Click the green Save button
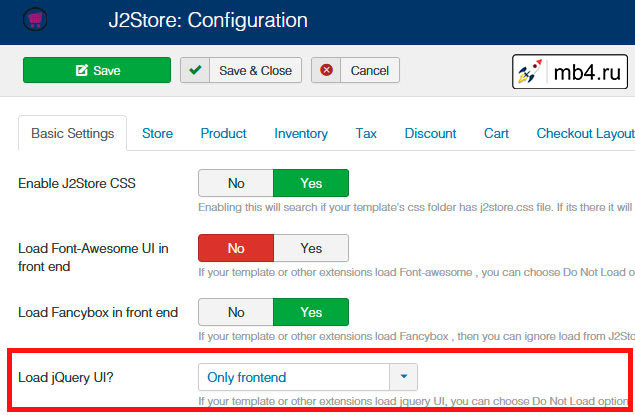Screen dimensions: 635x415 (x=97, y=70)
